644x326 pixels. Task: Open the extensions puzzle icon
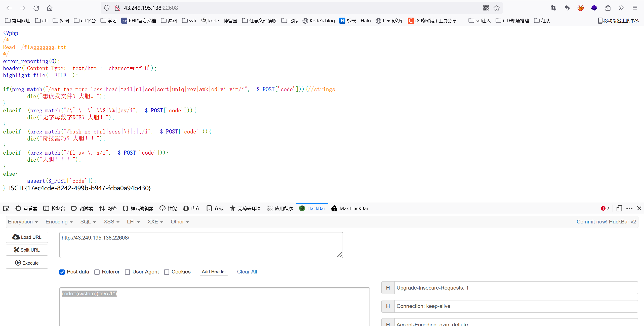(x=608, y=8)
